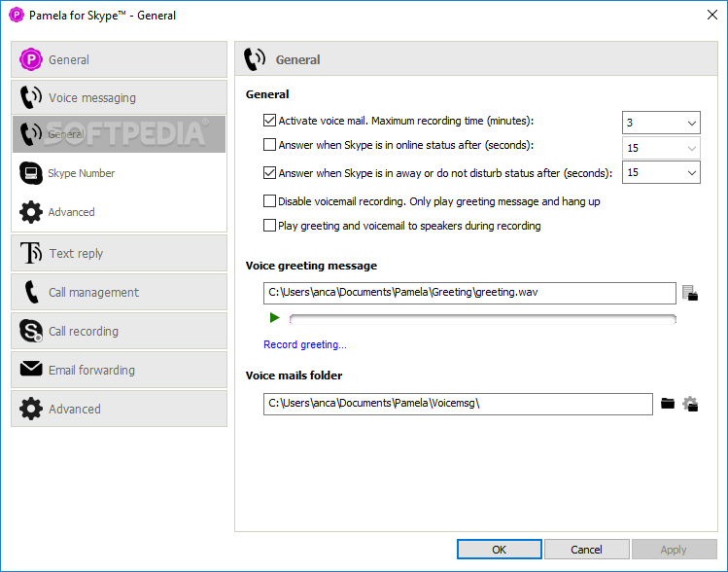Click the pink Pamela General section icon
The image size is (728, 572).
(31, 59)
